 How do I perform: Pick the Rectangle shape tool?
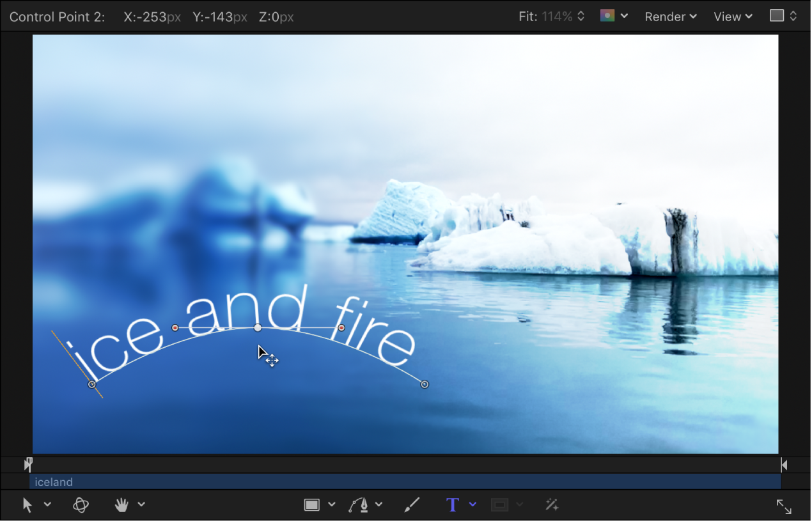pyautogui.click(x=313, y=504)
